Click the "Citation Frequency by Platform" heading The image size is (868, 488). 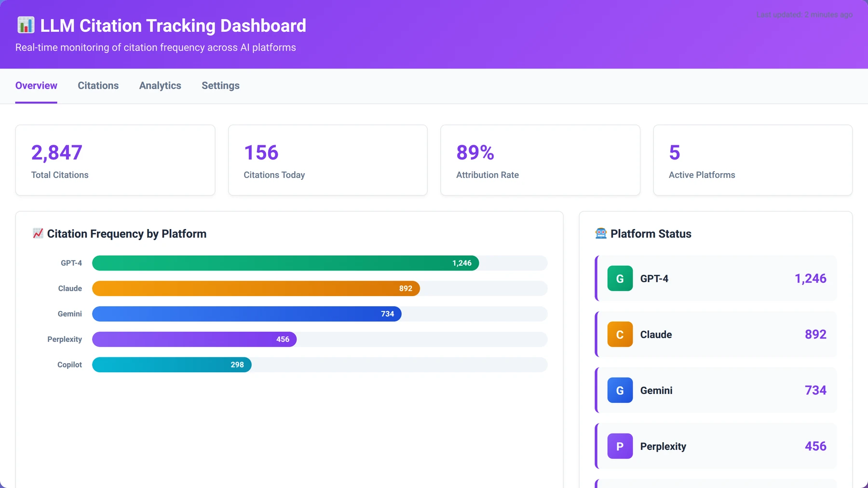click(127, 234)
